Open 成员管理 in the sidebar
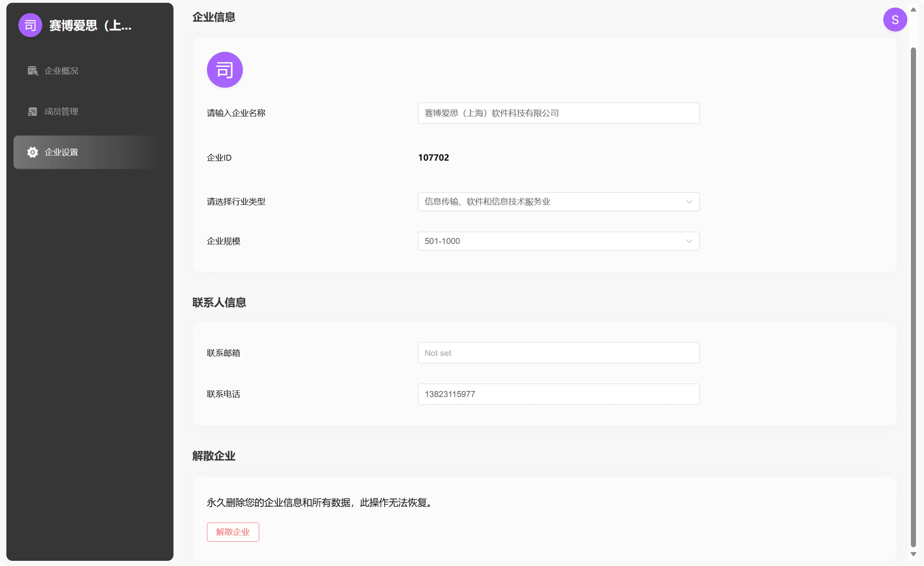 click(90, 111)
